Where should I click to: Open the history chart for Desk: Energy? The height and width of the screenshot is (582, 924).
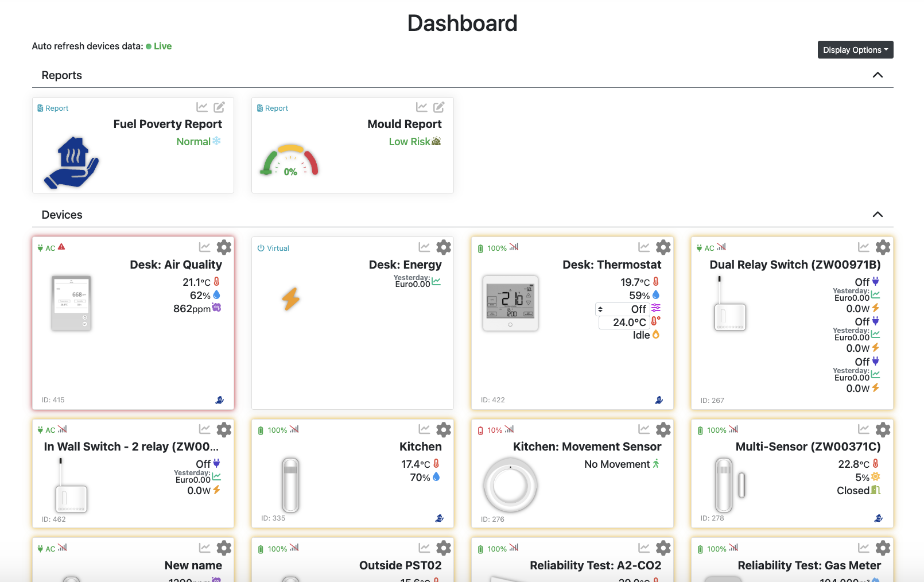click(x=424, y=247)
